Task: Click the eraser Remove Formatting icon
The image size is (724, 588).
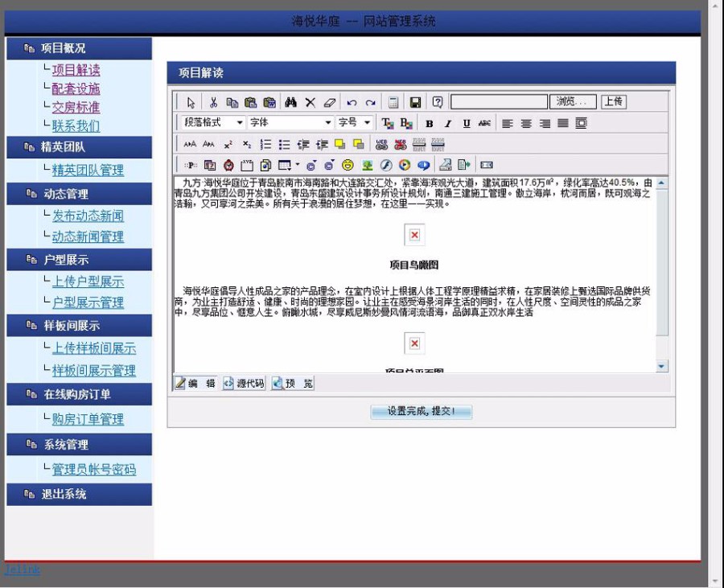Action: [x=329, y=102]
